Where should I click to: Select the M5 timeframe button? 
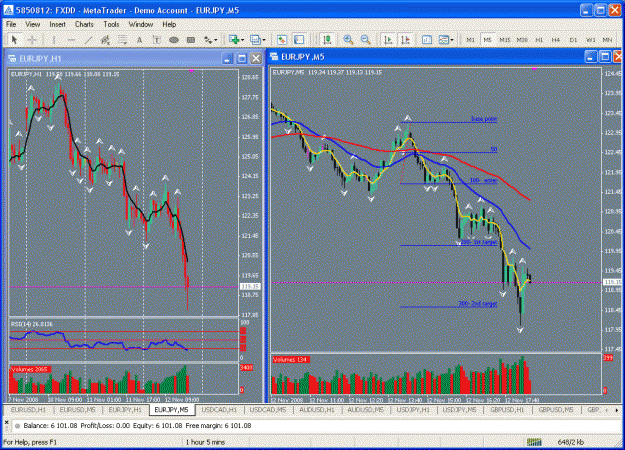tap(487, 39)
